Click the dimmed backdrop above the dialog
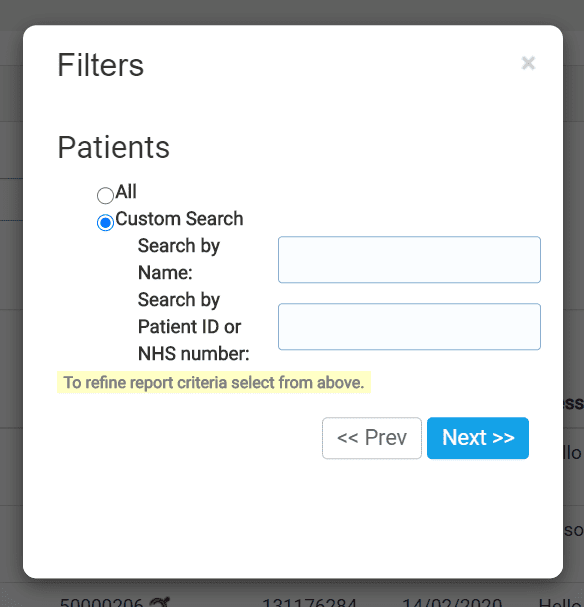Viewport: 584px width, 607px height. click(x=292, y=12)
